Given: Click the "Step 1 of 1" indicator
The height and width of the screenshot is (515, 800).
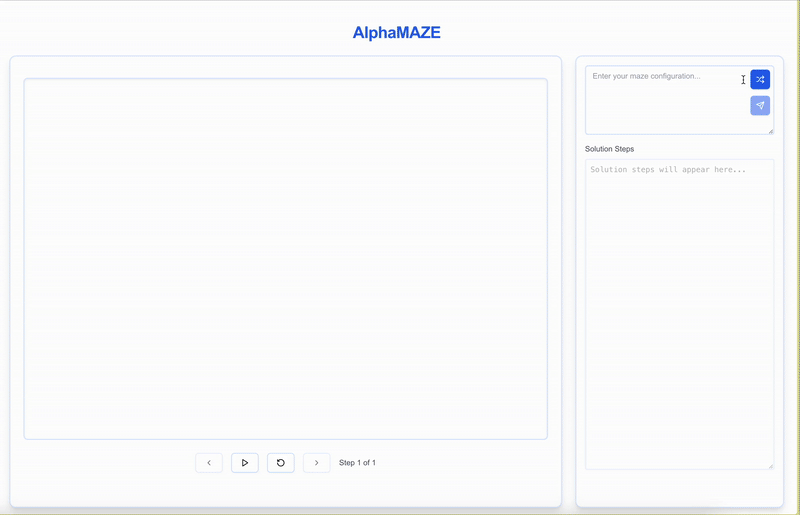Looking at the screenshot, I should (x=357, y=463).
